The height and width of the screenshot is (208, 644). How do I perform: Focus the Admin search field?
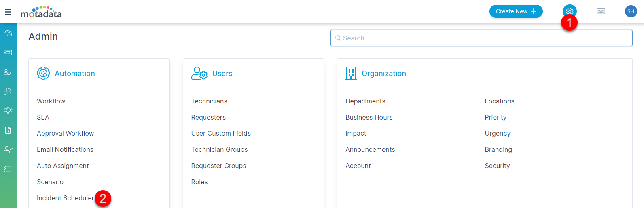coord(481,38)
